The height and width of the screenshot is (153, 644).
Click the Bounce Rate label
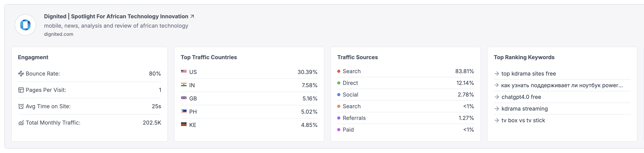43,74
